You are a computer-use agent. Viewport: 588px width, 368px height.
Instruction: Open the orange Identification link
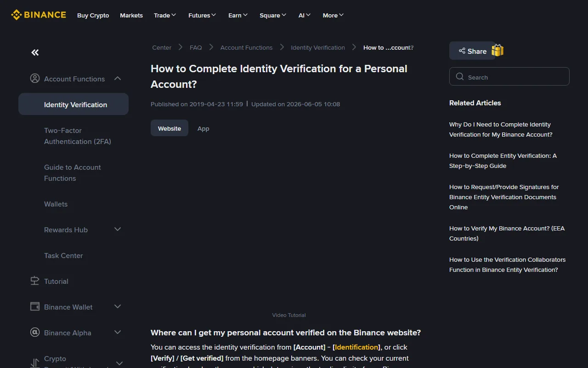point(356,347)
